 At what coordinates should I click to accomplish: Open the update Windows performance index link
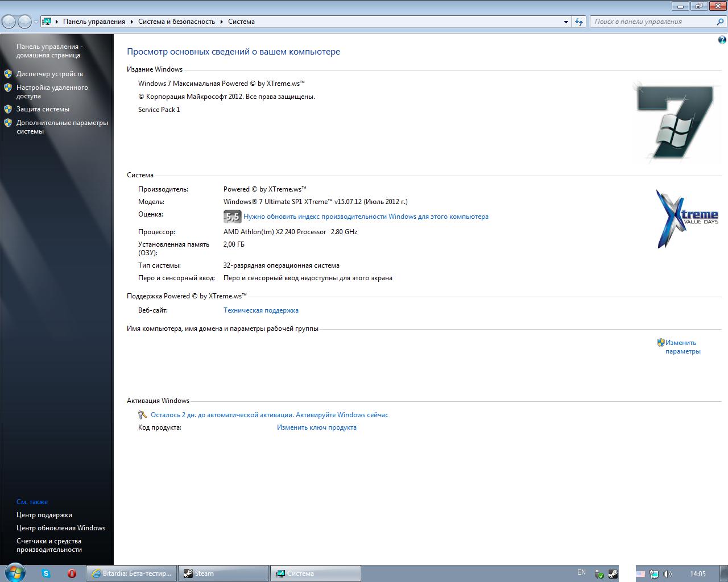point(366,217)
